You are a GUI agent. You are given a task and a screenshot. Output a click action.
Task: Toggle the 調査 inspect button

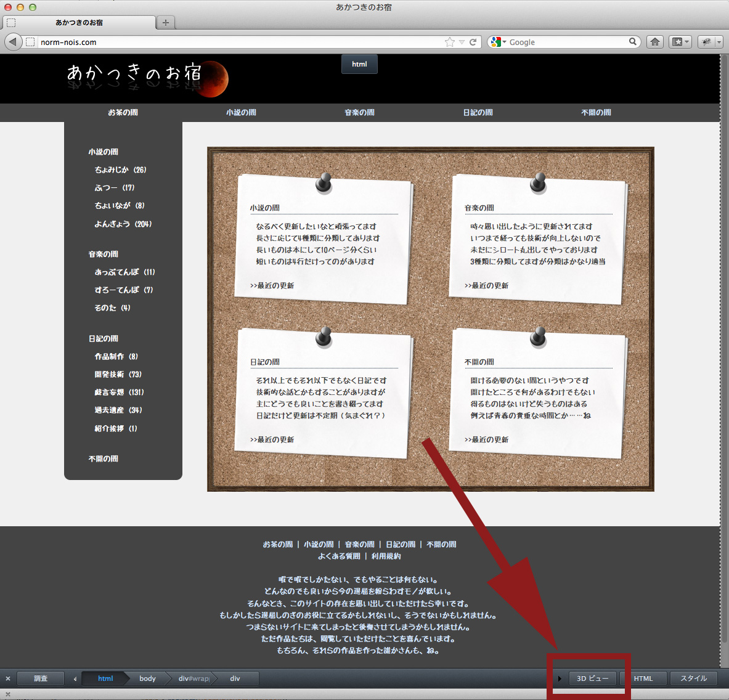tap(41, 678)
